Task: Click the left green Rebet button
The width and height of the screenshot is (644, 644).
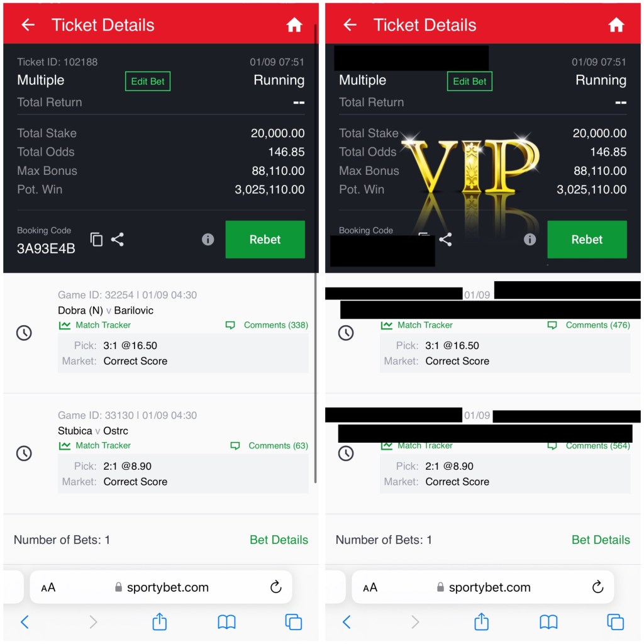Action: 265,240
